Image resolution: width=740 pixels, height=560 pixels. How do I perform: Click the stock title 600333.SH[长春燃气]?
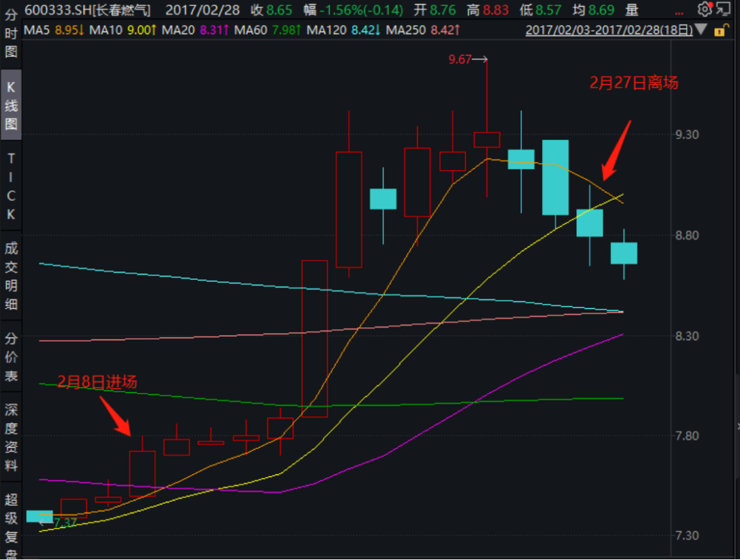click(x=88, y=10)
